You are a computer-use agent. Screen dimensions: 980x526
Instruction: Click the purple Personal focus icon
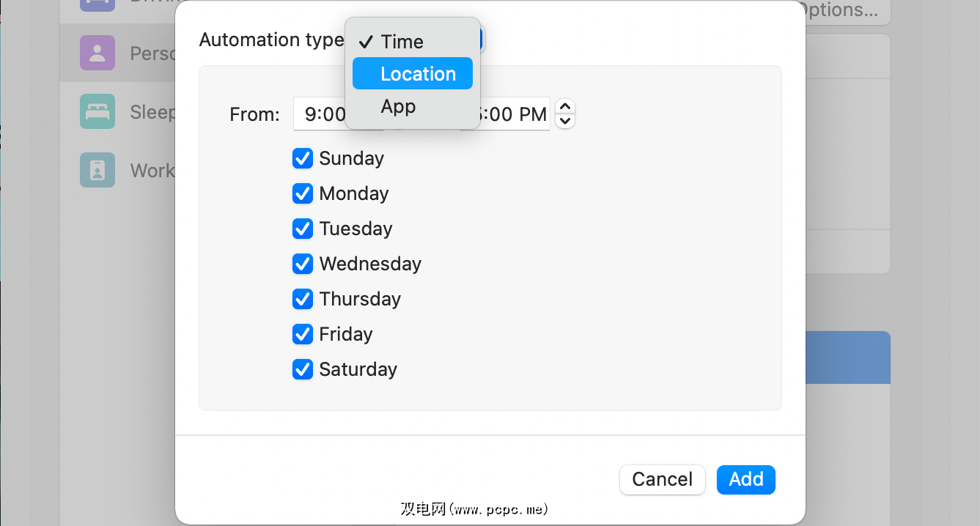(97, 53)
